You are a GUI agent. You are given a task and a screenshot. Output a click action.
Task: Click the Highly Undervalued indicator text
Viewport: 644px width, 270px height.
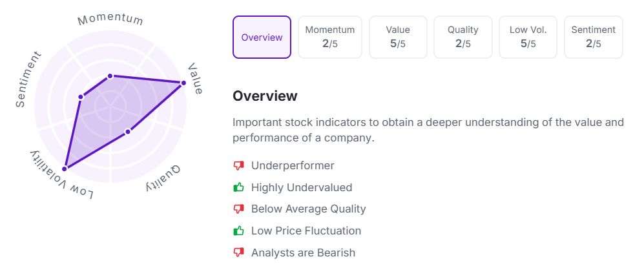[302, 188]
